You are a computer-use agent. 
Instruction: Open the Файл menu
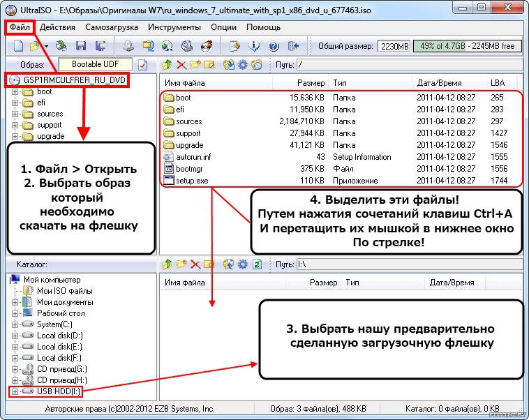20,27
